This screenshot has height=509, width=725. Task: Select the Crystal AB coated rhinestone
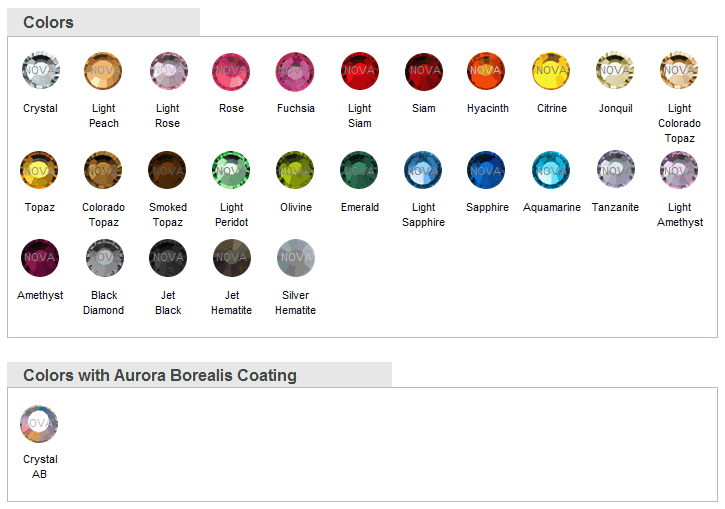40,423
